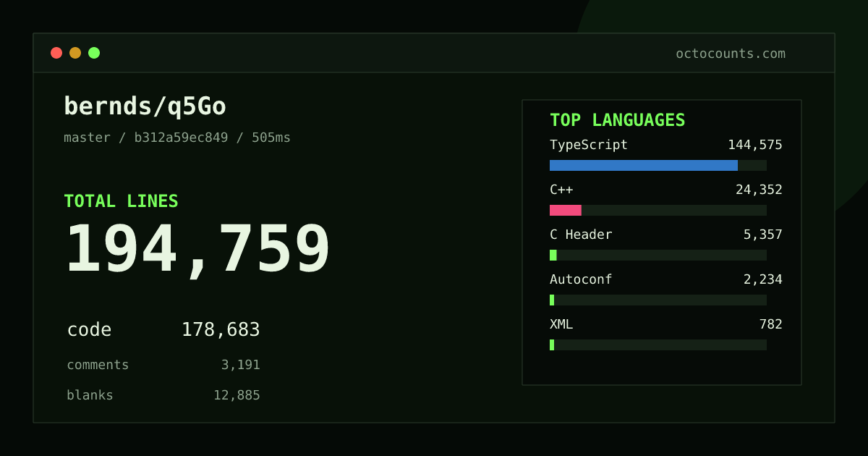Click the blue TypeScript progress bar
This screenshot has width=868, height=456.
[644, 165]
